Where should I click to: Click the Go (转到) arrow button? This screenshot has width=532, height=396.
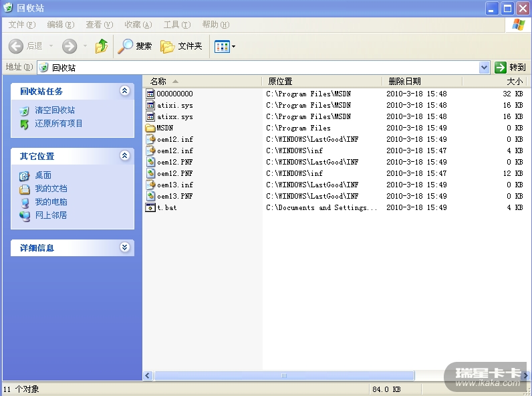point(500,68)
